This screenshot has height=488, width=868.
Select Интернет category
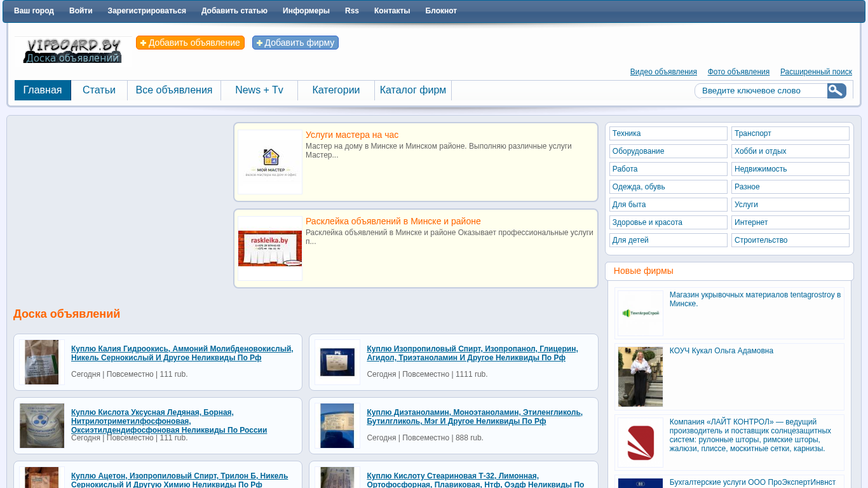pos(790,222)
